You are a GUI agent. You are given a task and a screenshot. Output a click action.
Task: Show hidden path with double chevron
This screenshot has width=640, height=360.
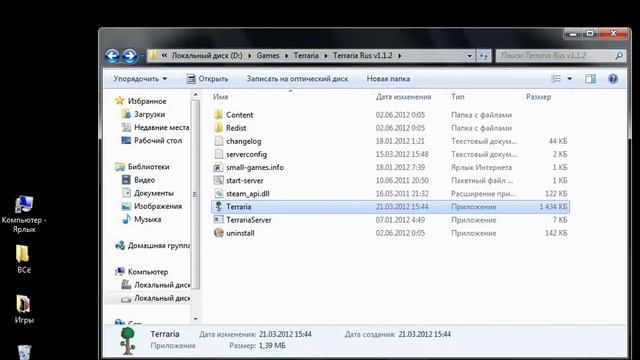click(x=164, y=56)
